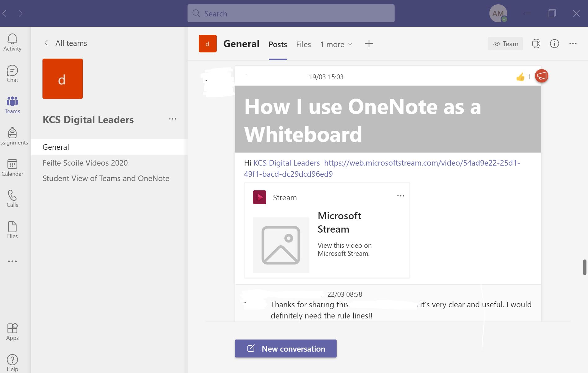Return to All teams
Image resolution: width=588 pixels, height=373 pixels.
65,43
